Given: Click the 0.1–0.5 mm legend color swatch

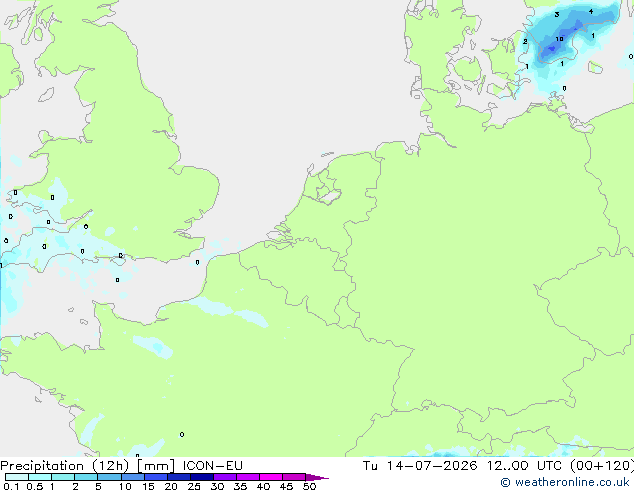Looking at the screenshot, I should (x=17, y=477).
